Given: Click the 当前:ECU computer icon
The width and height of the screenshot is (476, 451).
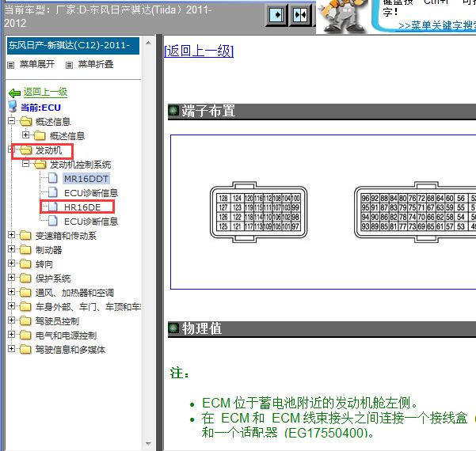Looking at the screenshot, I should pos(13,107).
